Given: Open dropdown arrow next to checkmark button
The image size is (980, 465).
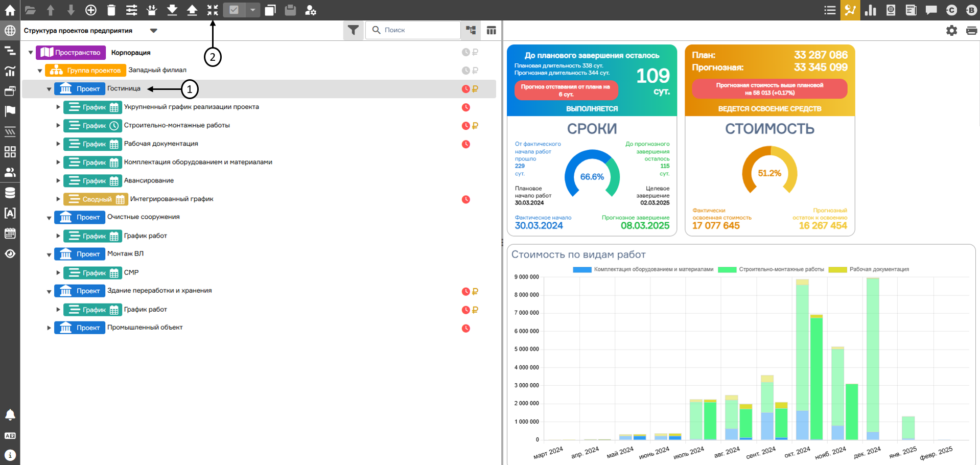Looking at the screenshot, I should pyautogui.click(x=252, y=10).
